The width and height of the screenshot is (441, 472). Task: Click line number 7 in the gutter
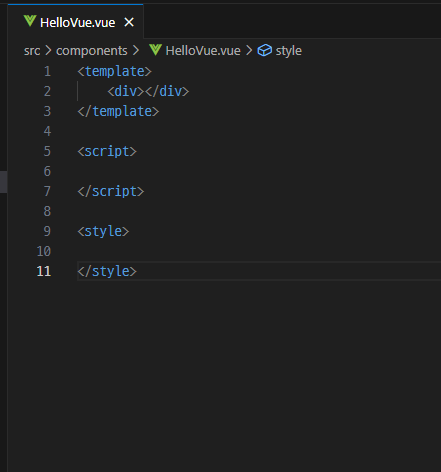[47, 191]
